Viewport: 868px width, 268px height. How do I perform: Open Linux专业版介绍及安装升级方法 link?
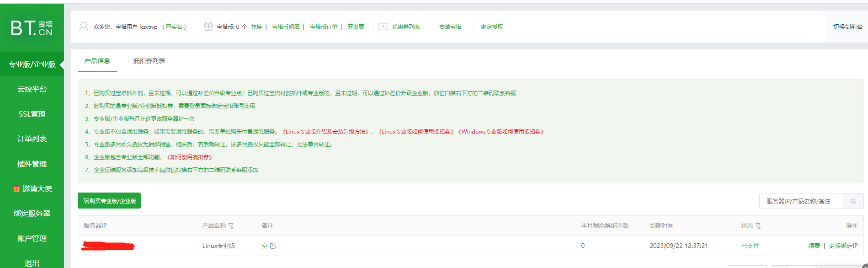coord(325,132)
